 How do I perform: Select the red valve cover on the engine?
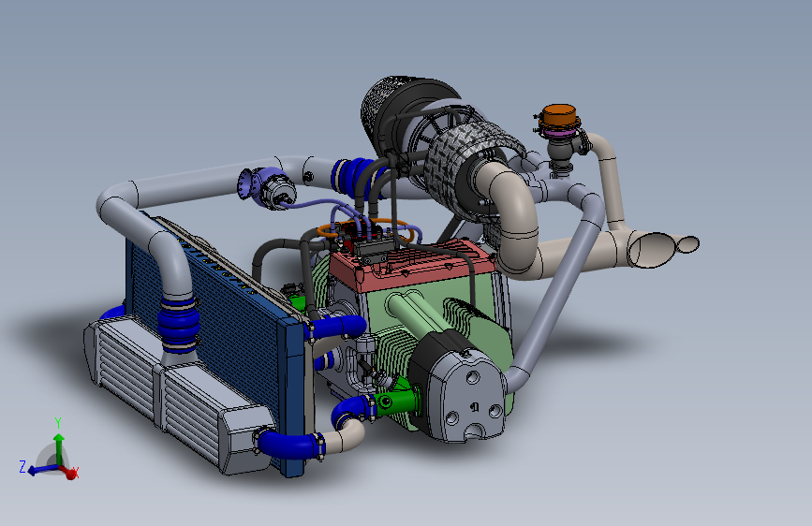point(412,265)
